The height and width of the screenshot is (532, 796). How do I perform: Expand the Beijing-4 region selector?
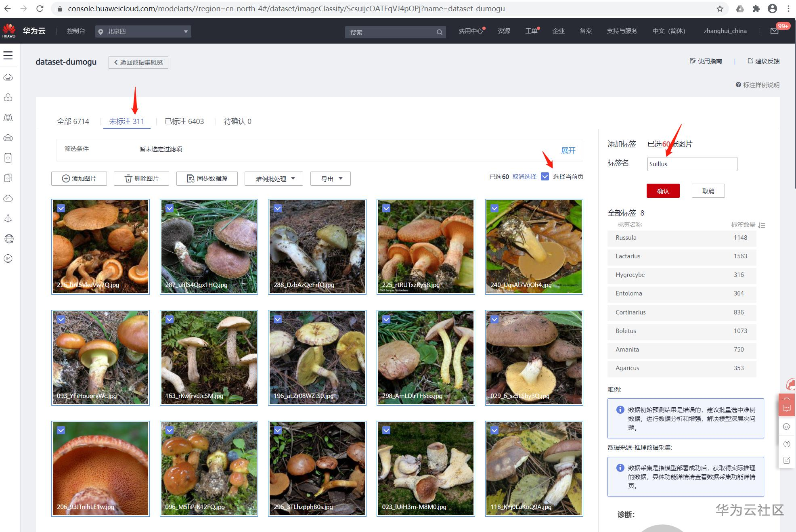click(x=143, y=31)
